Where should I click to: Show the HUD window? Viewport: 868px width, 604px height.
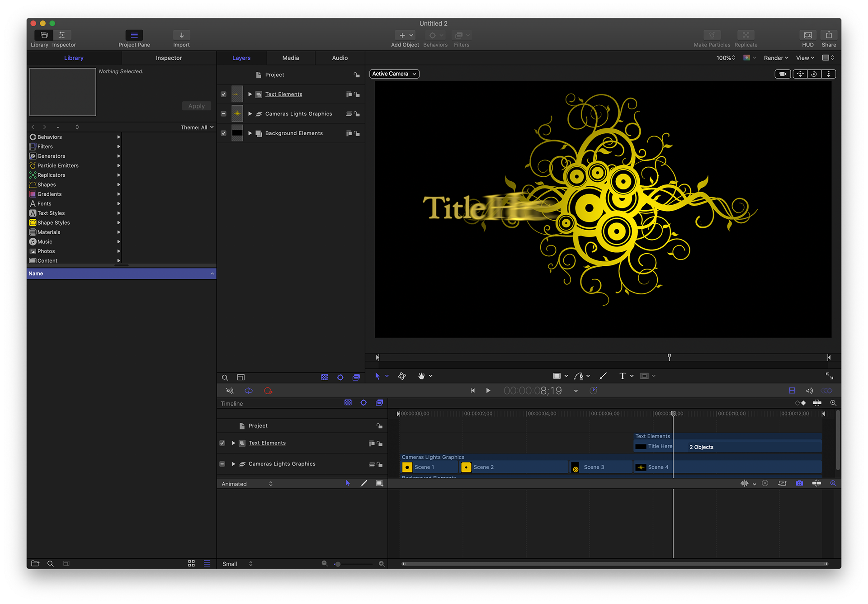point(807,35)
